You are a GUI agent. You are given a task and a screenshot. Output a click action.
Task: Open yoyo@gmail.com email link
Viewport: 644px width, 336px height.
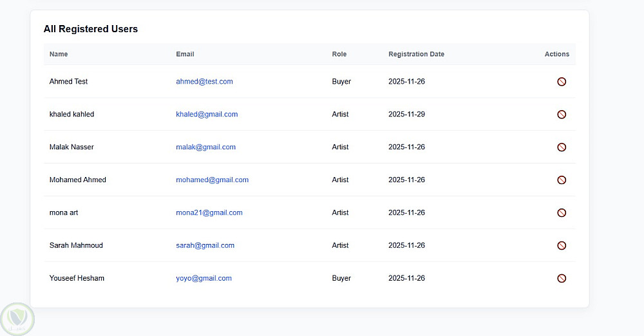204,279
